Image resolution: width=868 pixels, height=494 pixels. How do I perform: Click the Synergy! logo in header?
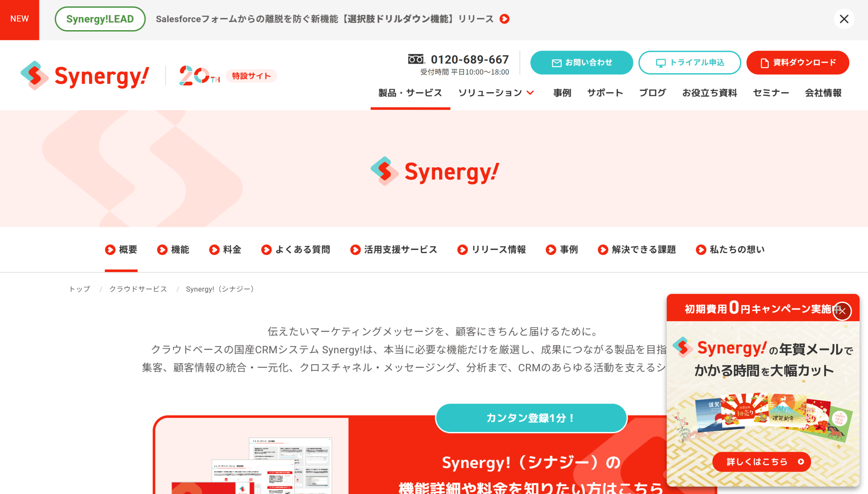tap(85, 75)
